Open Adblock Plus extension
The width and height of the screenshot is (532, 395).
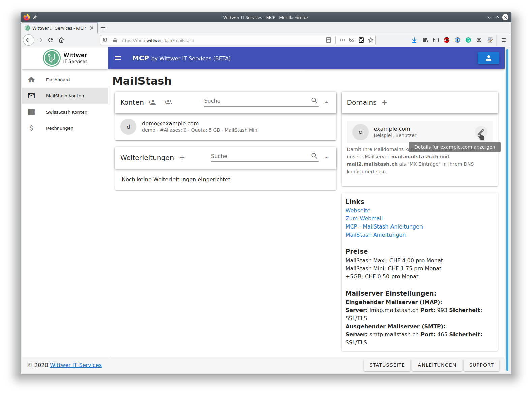[447, 40]
